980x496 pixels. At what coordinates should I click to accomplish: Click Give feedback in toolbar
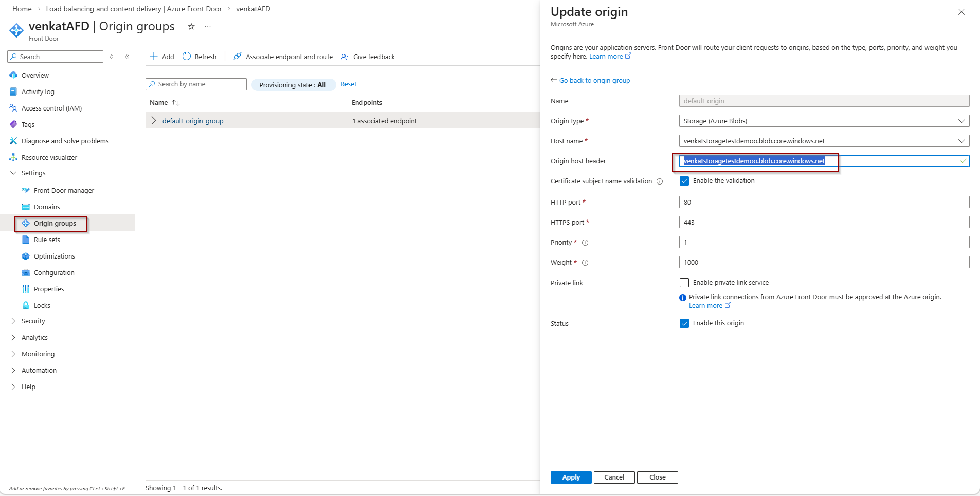pos(368,57)
